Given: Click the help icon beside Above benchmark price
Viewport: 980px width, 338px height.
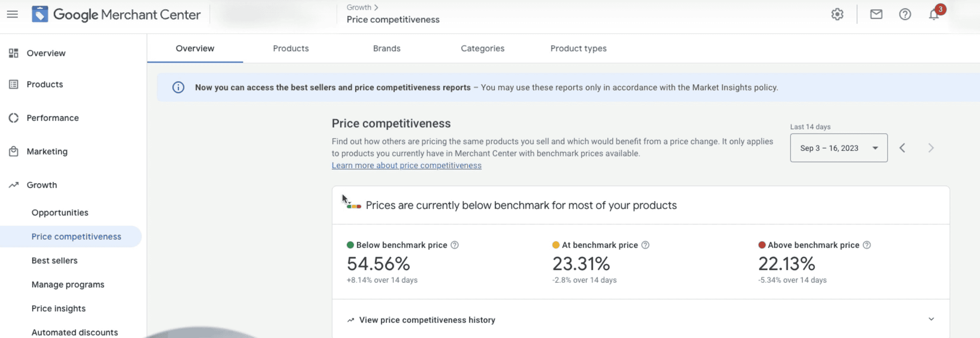Looking at the screenshot, I should pos(867,245).
